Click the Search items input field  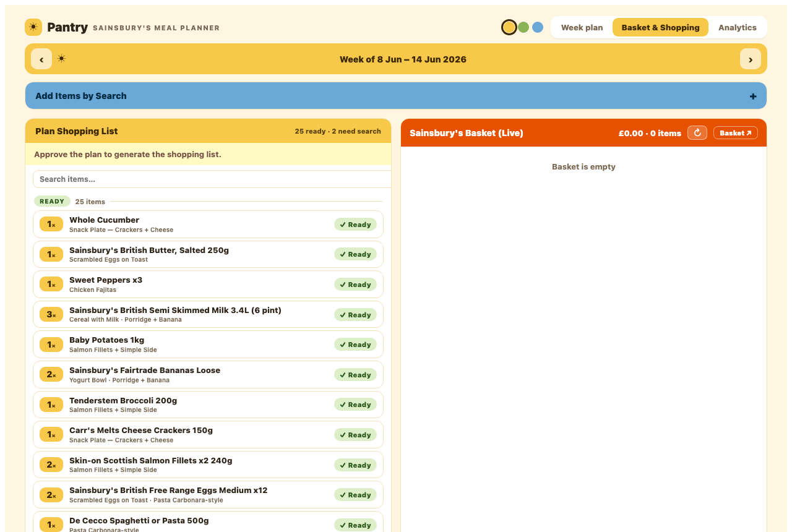click(212, 179)
